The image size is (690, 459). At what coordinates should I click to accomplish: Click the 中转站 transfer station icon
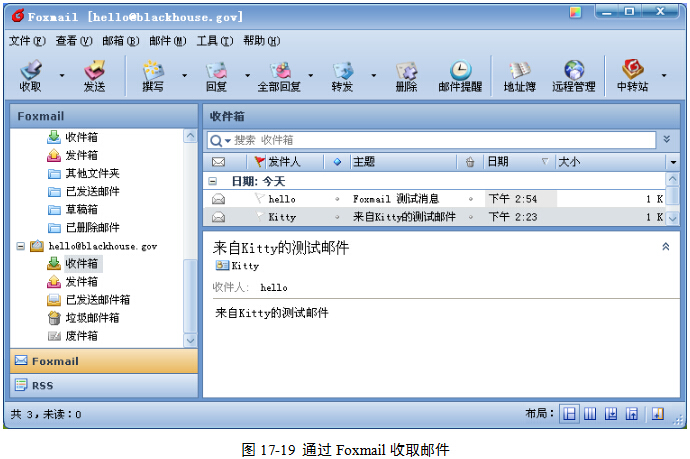tap(632, 75)
